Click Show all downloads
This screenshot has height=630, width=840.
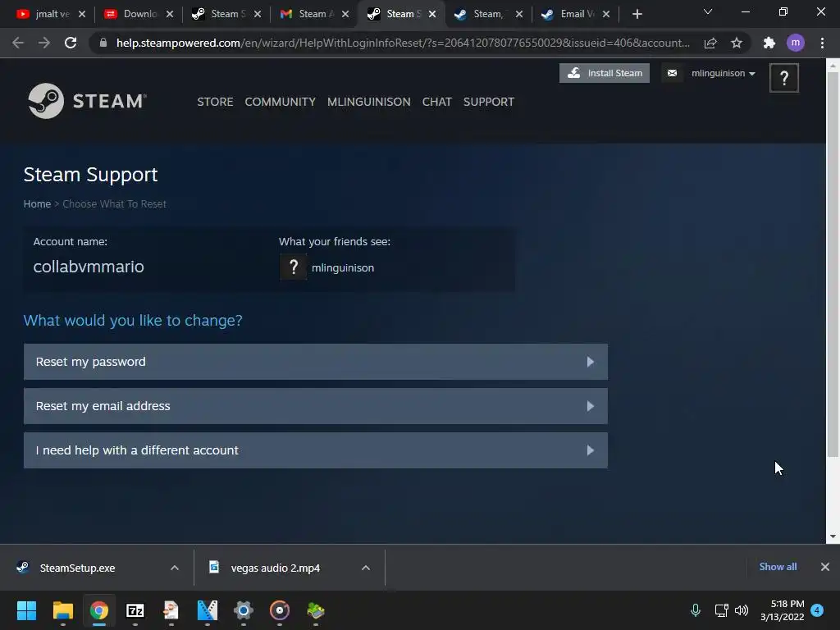(x=778, y=567)
